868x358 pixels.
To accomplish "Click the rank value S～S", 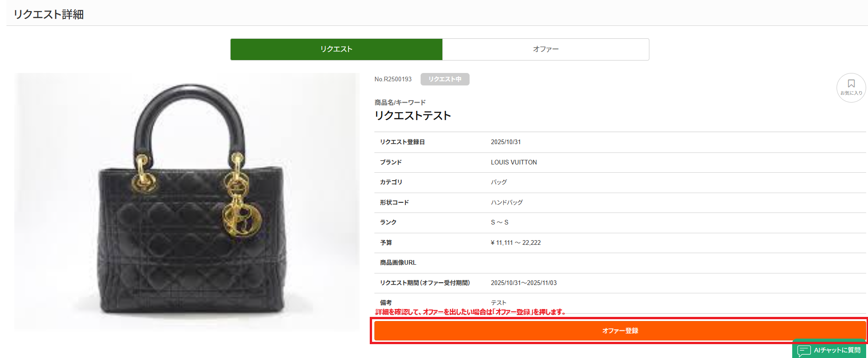I will click(500, 223).
